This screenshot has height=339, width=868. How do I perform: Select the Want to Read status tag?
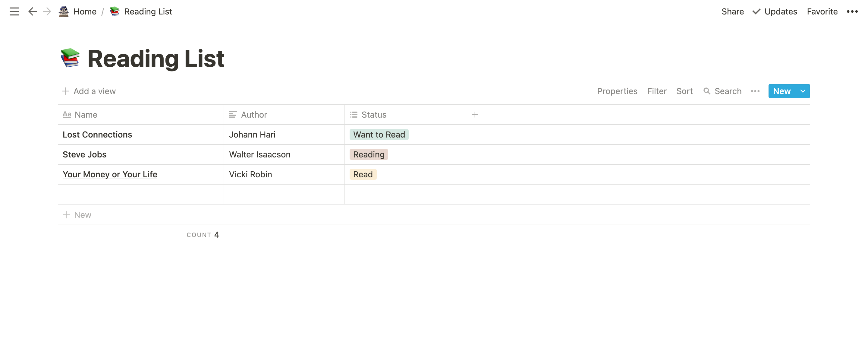[379, 135]
